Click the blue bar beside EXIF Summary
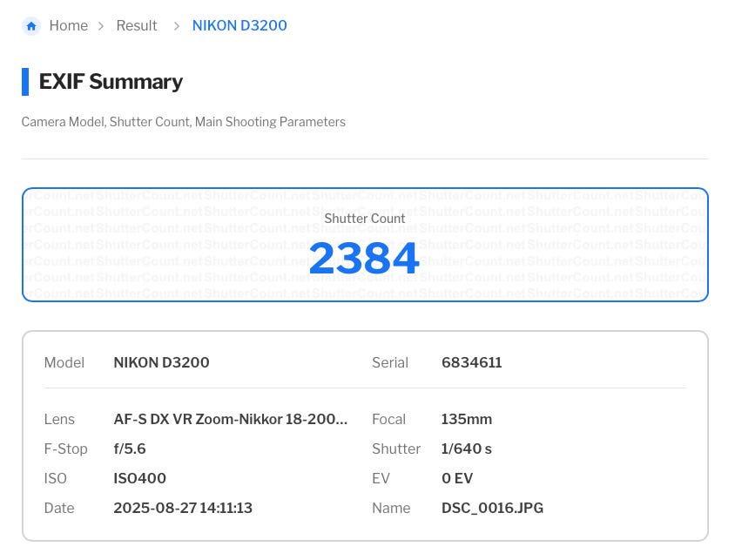Image resolution: width=735 pixels, height=560 pixels. point(25,82)
